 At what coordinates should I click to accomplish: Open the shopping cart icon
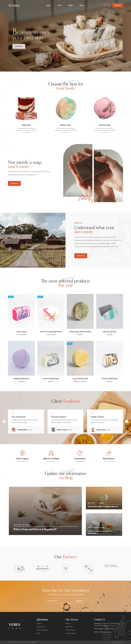click(109, 5)
